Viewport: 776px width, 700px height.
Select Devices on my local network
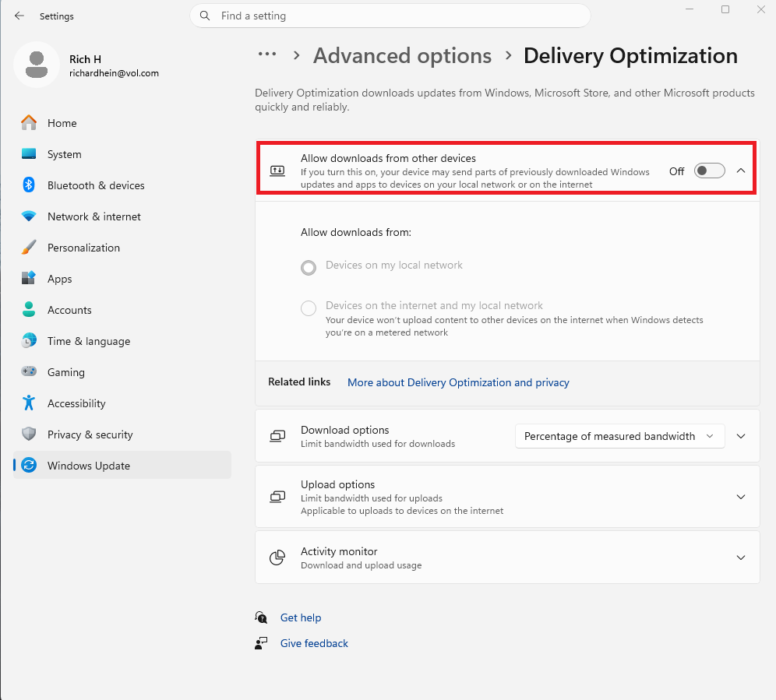(309, 268)
